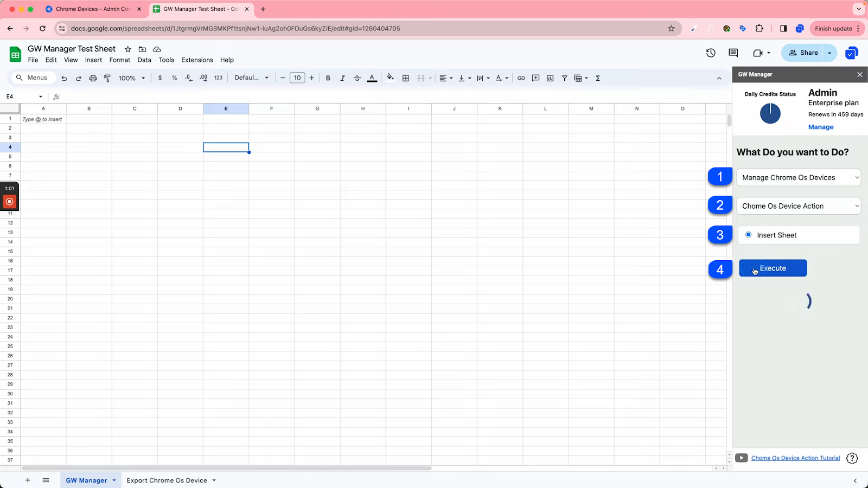Open the Extensions menu

[x=197, y=60]
